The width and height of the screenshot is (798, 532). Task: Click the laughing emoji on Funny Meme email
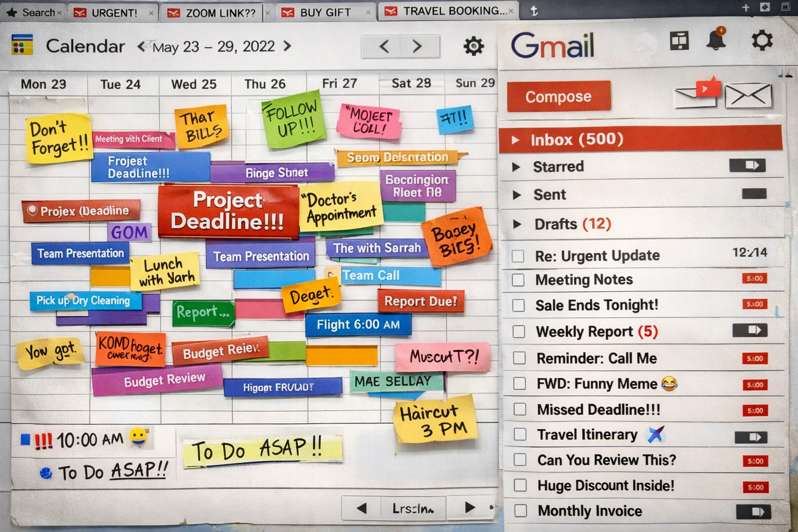(669, 383)
